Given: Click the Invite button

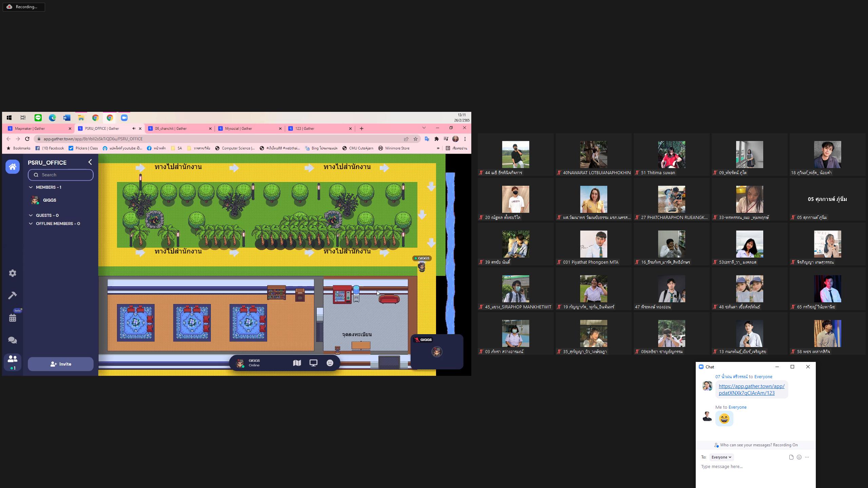Looking at the screenshot, I should tap(61, 364).
